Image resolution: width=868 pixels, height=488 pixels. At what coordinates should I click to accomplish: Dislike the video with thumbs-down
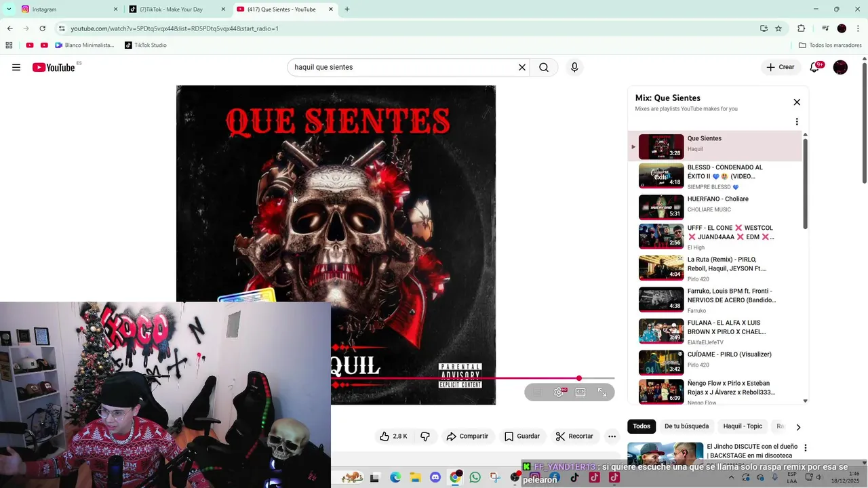tap(425, 436)
